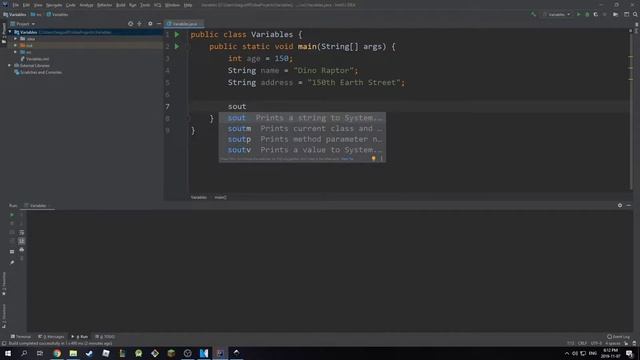The image size is (640, 360).
Task: Open the Project Structure icon in toolbar
Action: 626,14
